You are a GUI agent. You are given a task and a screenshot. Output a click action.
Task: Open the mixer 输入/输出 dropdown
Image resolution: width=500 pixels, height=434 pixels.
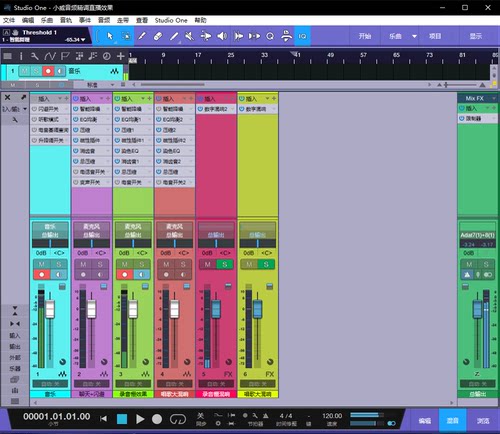click(25, 109)
